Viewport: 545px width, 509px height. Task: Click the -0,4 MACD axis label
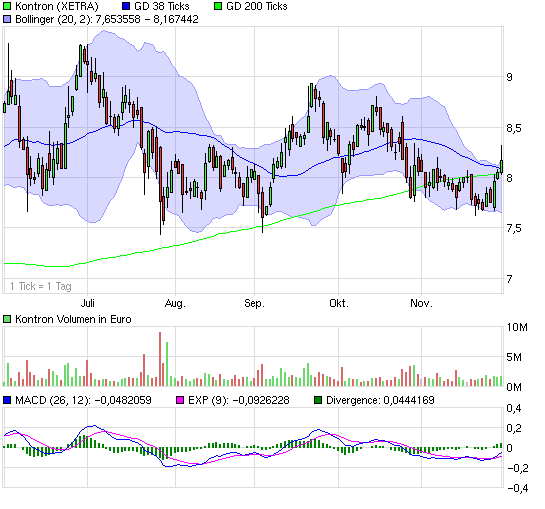[x=517, y=488]
